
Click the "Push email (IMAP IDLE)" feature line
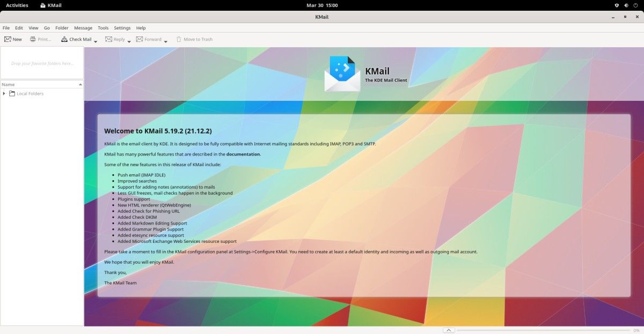pos(142,175)
